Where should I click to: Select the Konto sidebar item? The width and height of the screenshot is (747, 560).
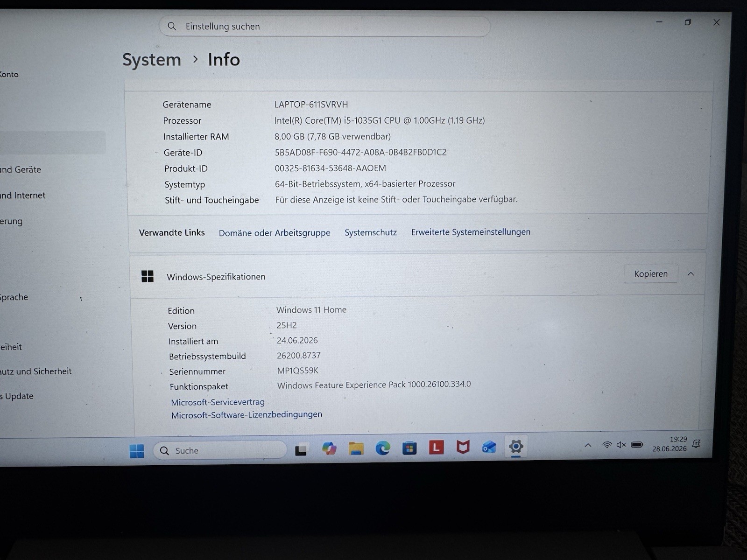click(9, 74)
